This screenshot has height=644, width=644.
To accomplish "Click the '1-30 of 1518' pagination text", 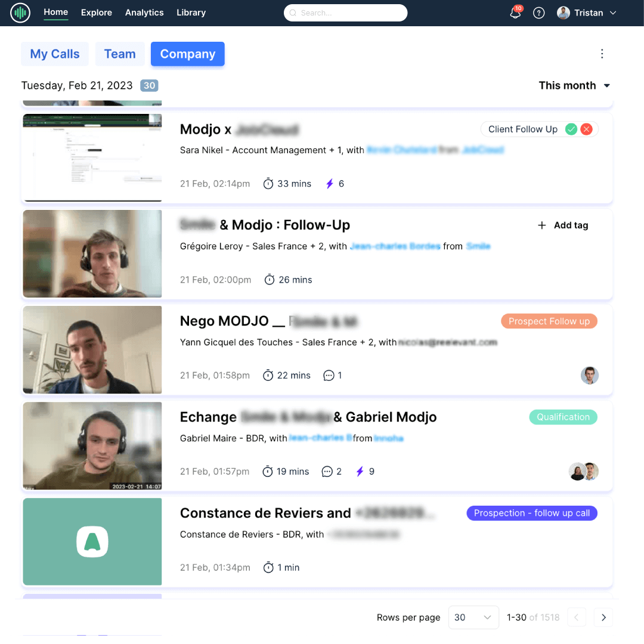I will pyautogui.click(x=533, y=617).
